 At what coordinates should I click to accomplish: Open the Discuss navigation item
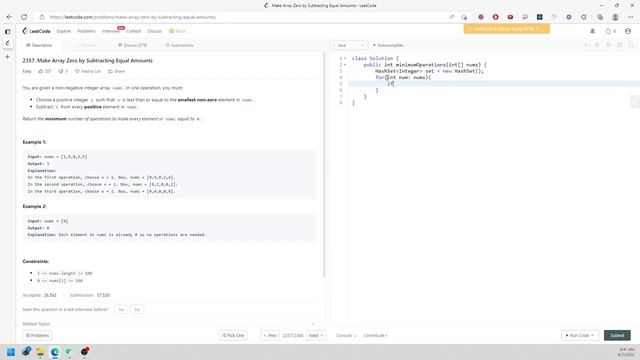coord(154,31)
